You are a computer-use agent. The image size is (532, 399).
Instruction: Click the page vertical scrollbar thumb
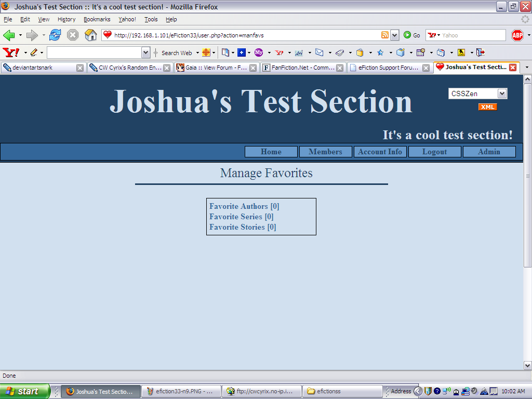click(527, 176)
